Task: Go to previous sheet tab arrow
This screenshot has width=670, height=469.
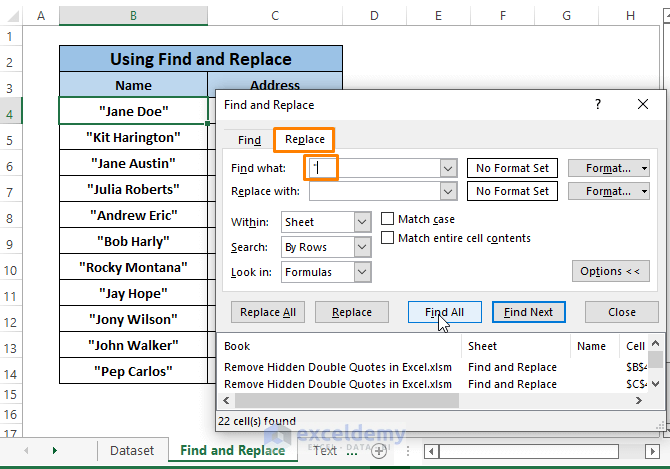Action: [26, 450]
